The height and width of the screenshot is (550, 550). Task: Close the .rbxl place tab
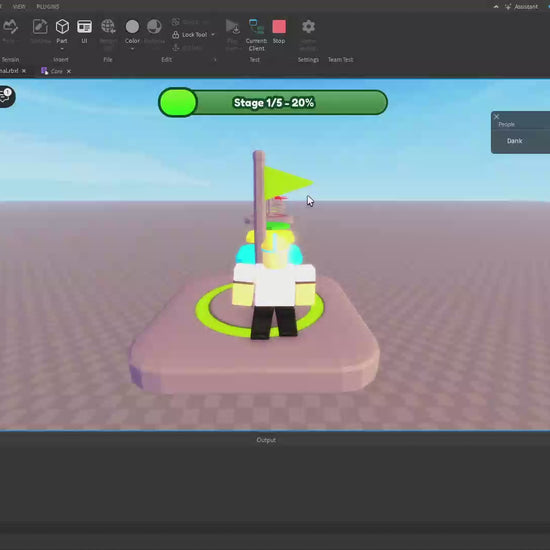click(24, 71)
